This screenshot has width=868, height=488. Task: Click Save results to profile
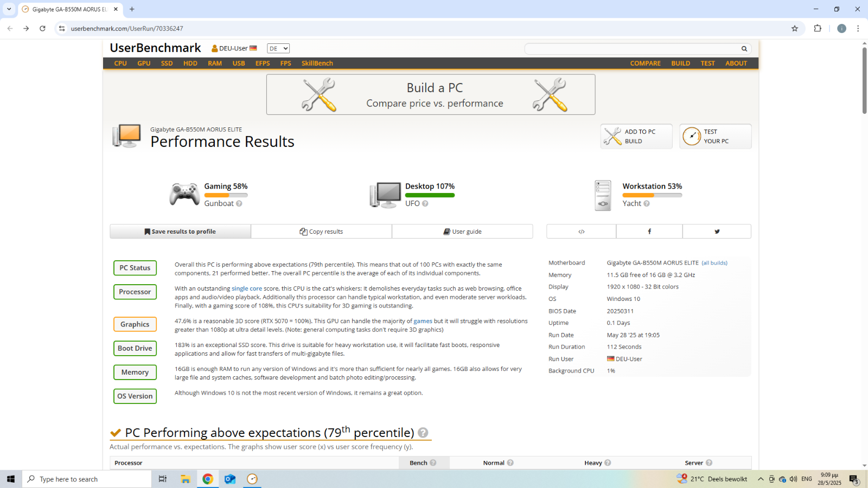(180, 232)
